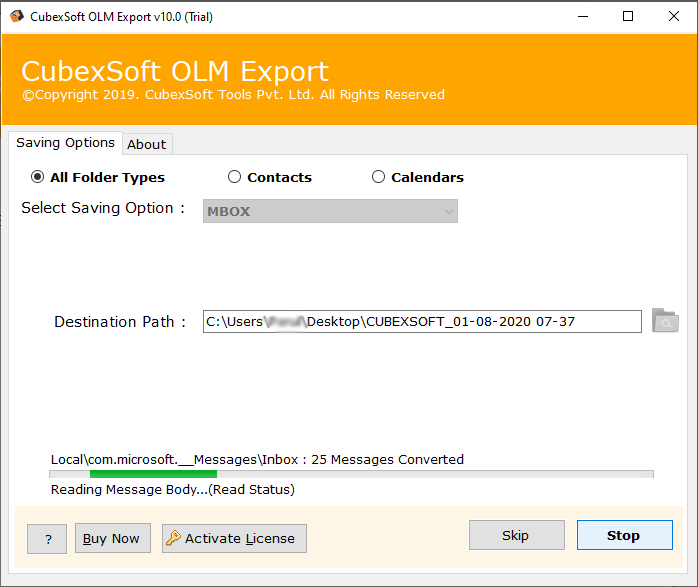Switch to the Saving Options tab

coord(65,143)
